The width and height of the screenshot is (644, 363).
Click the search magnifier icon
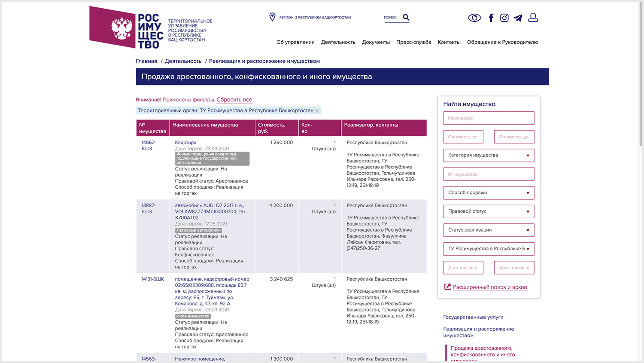(x=406, y=18)
